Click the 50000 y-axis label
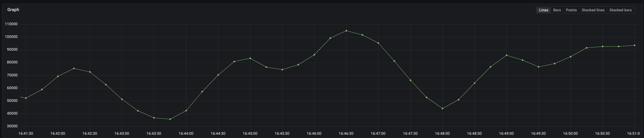The width and height of the screenshot is (644, 138). click(x=12, y=101)
